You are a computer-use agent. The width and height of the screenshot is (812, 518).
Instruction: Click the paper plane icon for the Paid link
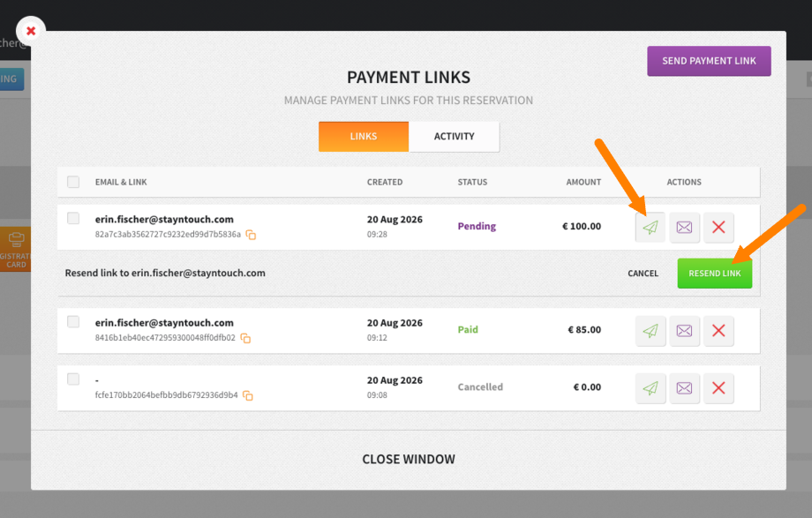pyautogui.click(x=650, y=331)
